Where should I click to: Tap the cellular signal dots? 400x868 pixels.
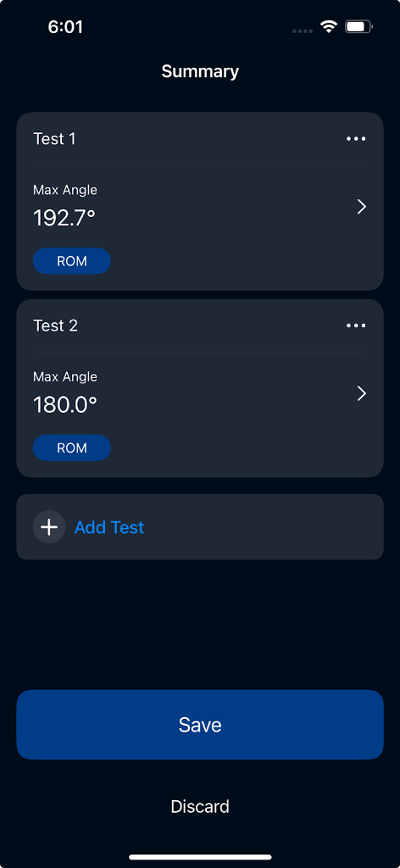tap(303, 31)
